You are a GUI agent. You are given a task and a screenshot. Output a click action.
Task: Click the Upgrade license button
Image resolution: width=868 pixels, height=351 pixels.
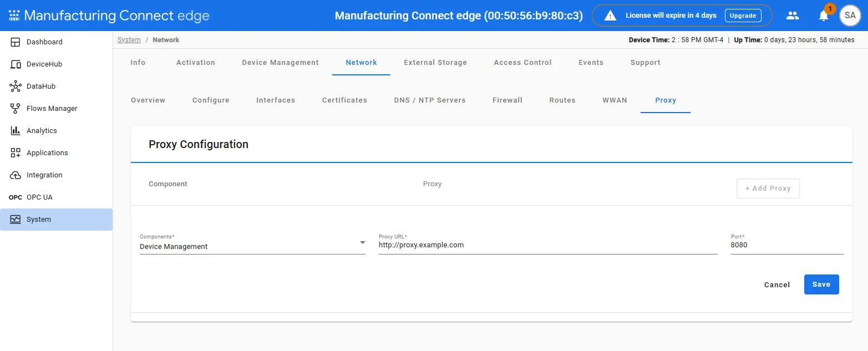pyautogui.click(x=743, y=16)
